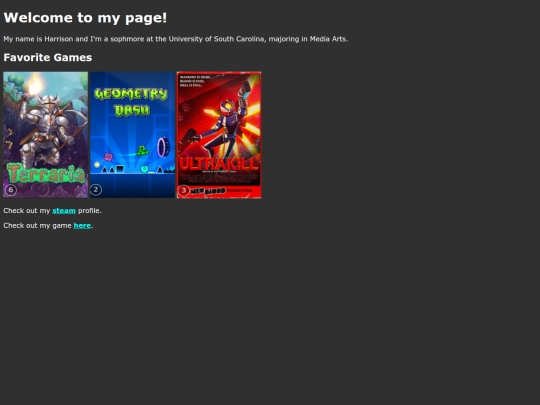The width and height of the screenshot is (540, 405).
Task: Click the circled 2 badge on Geometry Dash
Action: point(96,190)
